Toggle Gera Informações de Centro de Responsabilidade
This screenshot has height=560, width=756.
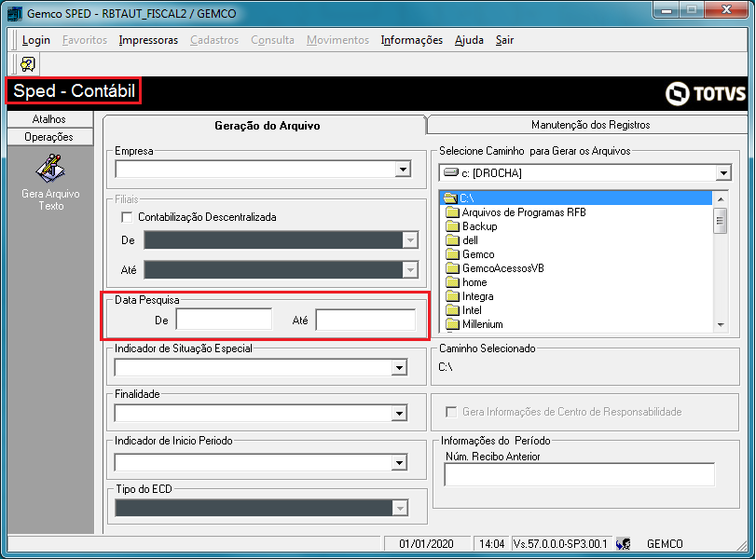(x=451, y=412)
